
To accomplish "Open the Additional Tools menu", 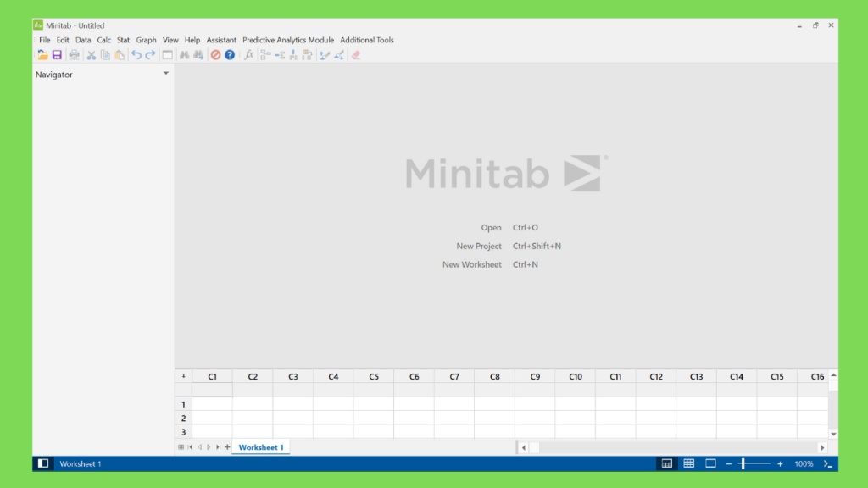I will pos(366,40).
